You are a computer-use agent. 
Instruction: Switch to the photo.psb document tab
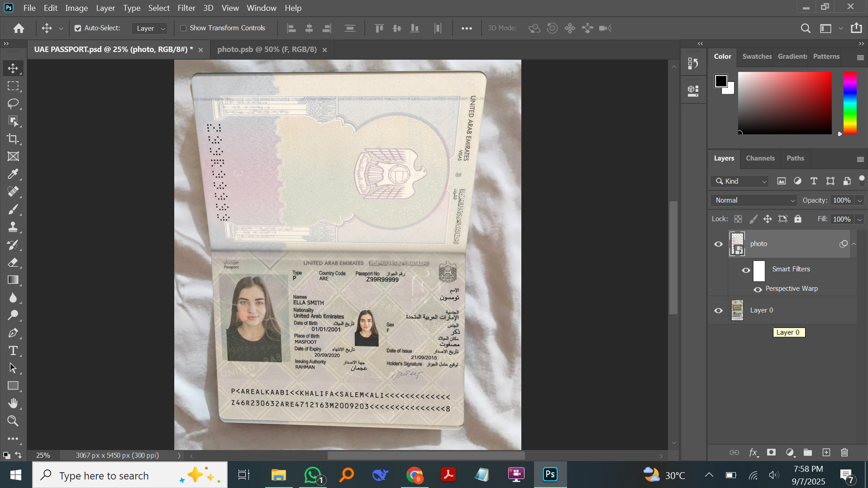click(266, 49)
